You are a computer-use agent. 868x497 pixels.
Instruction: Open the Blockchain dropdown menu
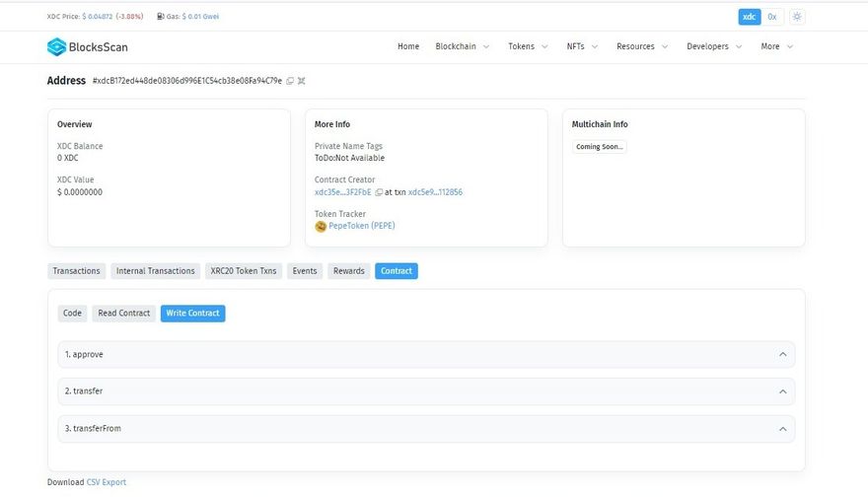coord(462,46)
